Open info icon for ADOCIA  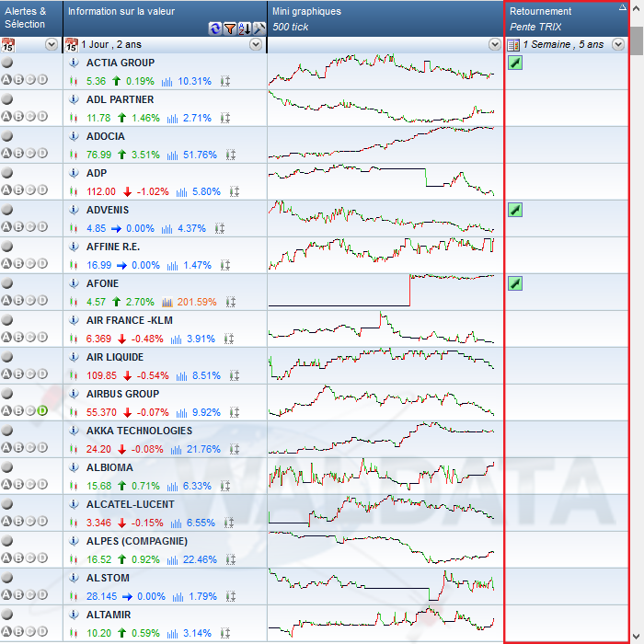[74, 136]
